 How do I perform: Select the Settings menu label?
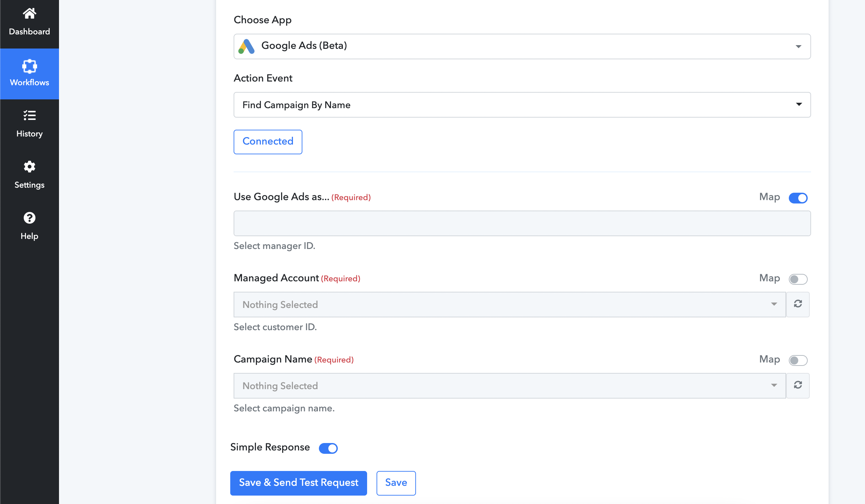click(30, 185)
